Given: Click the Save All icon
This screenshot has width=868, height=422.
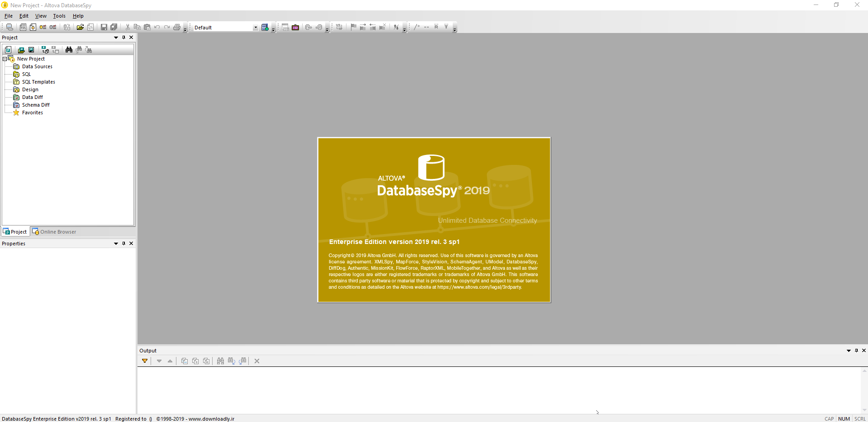Looking at the screenshot, I should pyautogui.click(x=114, y=27).
